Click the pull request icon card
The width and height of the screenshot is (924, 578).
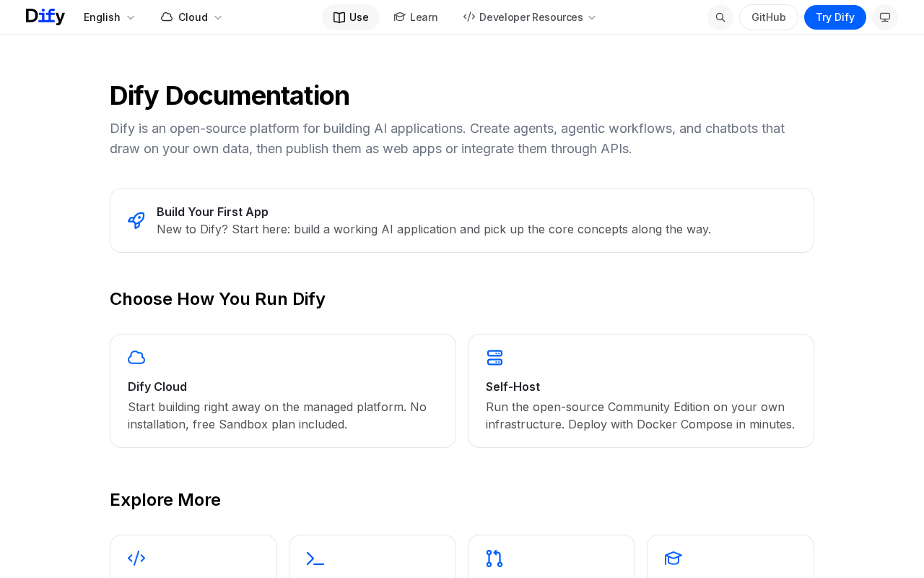(552, 556)
